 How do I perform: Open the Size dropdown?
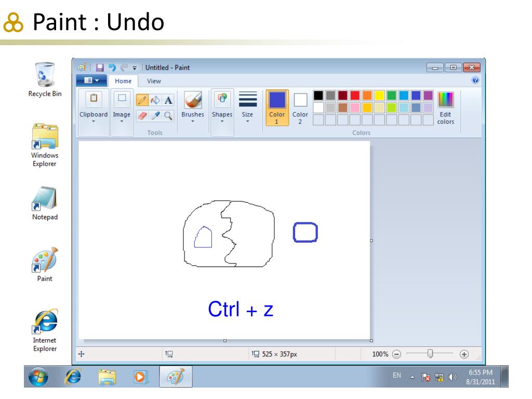[247, 108]
